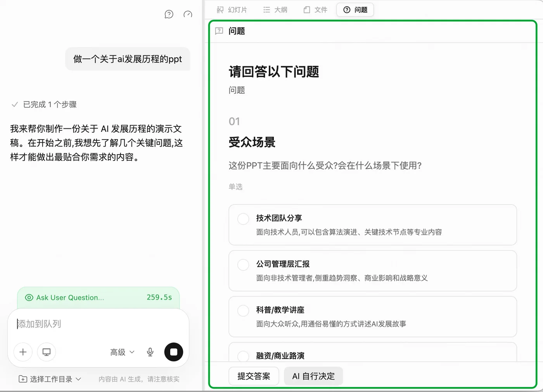This screenshot has width=543, height=392.
Task: Click the description 面向非技术管理者,侧重趋势洞察、商业影响和战略意义
Action: [x=342, y=278]
